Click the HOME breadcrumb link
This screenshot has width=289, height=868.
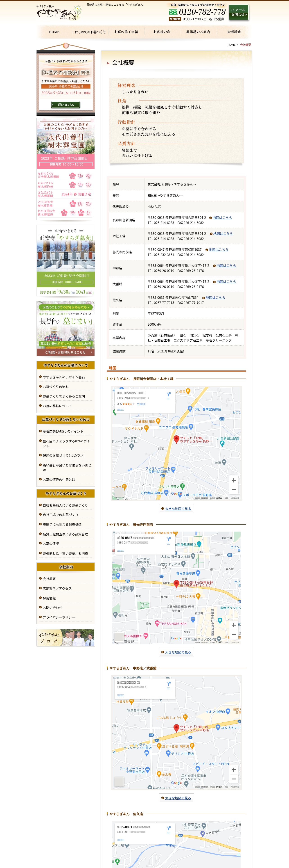[231, 45]
